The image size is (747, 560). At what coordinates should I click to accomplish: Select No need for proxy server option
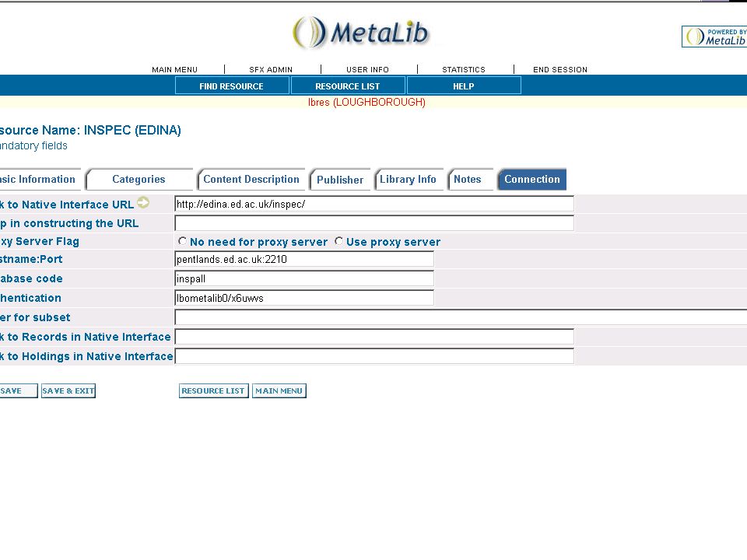(182, 241)
